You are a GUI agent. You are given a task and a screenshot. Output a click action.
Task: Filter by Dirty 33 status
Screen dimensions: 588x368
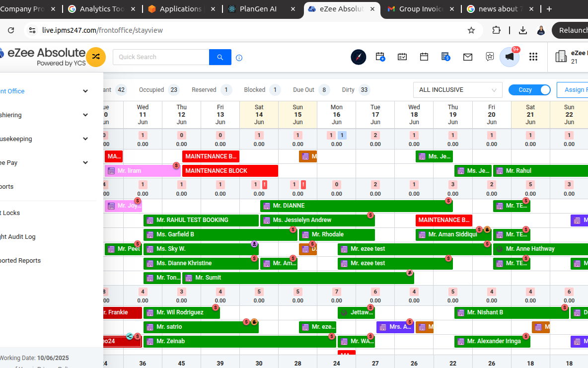356,90
